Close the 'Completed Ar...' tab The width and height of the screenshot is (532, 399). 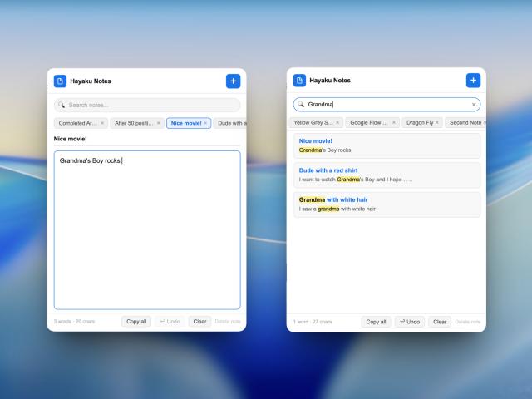click(x=102, y=123)
